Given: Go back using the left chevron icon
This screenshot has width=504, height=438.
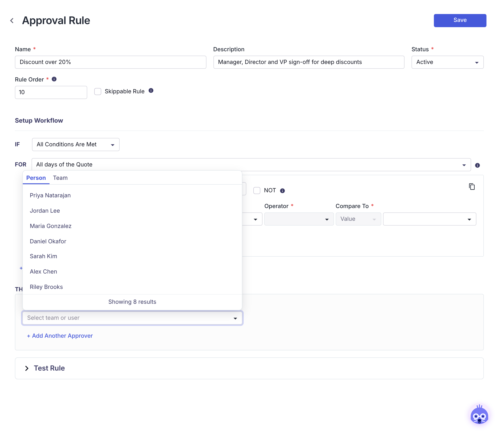Looking at the screenshot, I should [12, 21].
